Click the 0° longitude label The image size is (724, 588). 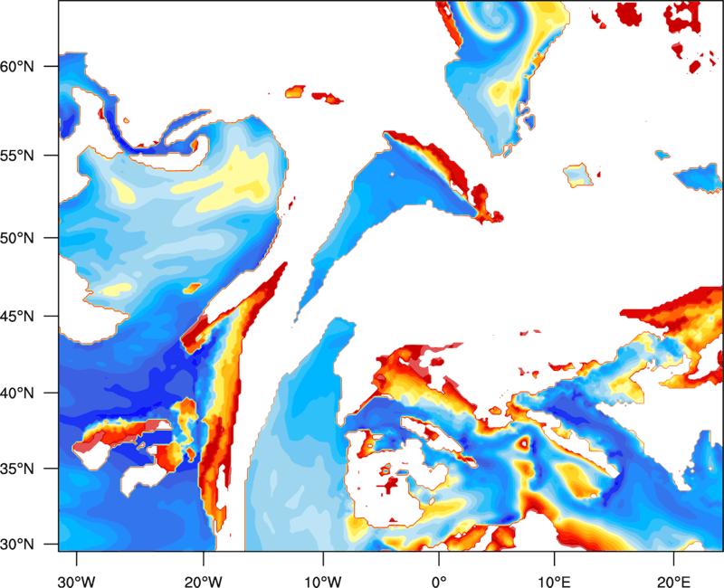pos(439,582)
